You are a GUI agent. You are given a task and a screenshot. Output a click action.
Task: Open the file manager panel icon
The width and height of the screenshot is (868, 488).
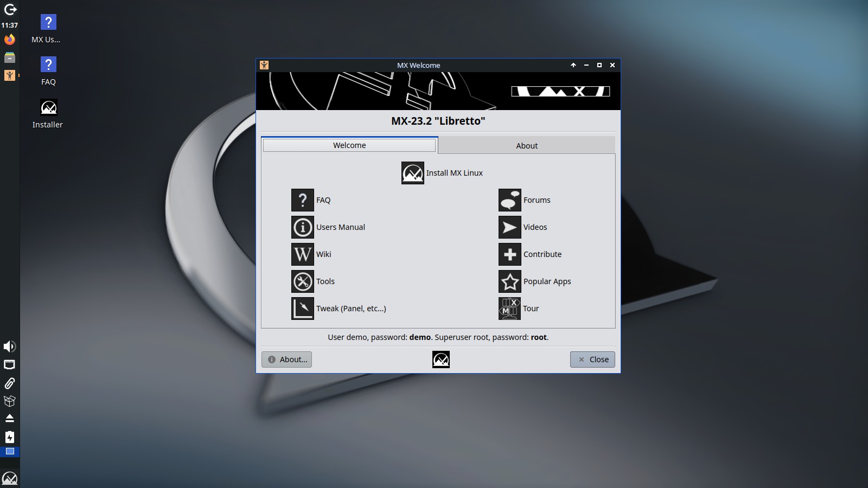(x=10, y=57)
